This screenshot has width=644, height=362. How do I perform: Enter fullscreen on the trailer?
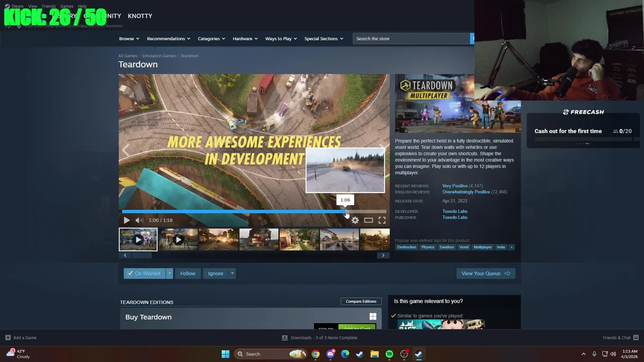point(382,220)
